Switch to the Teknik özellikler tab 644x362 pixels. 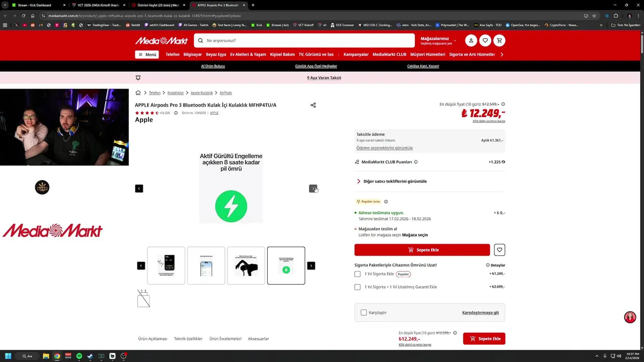(188, 339)
